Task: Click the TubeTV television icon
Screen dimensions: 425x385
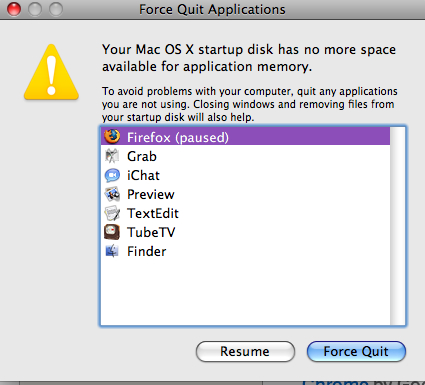Action: pos(112,232)
